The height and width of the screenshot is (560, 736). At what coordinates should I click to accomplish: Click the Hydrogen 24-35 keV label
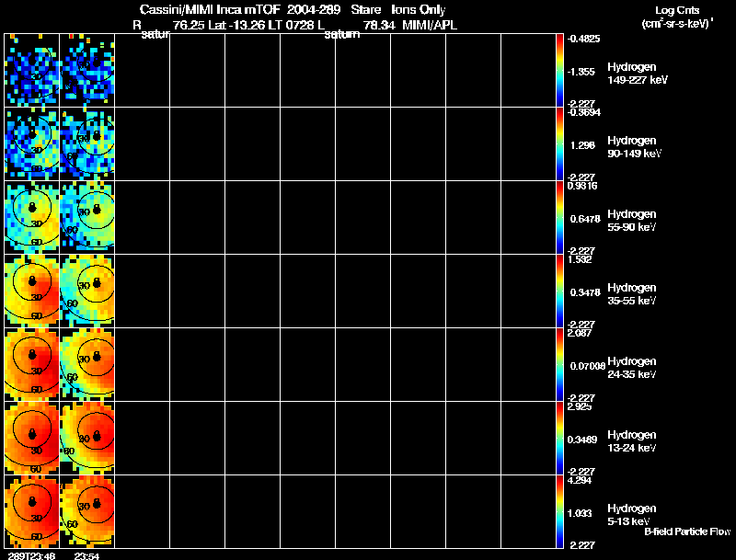pos(632,368)
